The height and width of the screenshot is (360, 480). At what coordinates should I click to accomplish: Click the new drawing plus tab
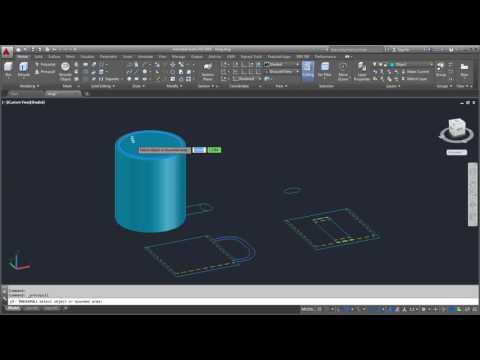[87, 94]
